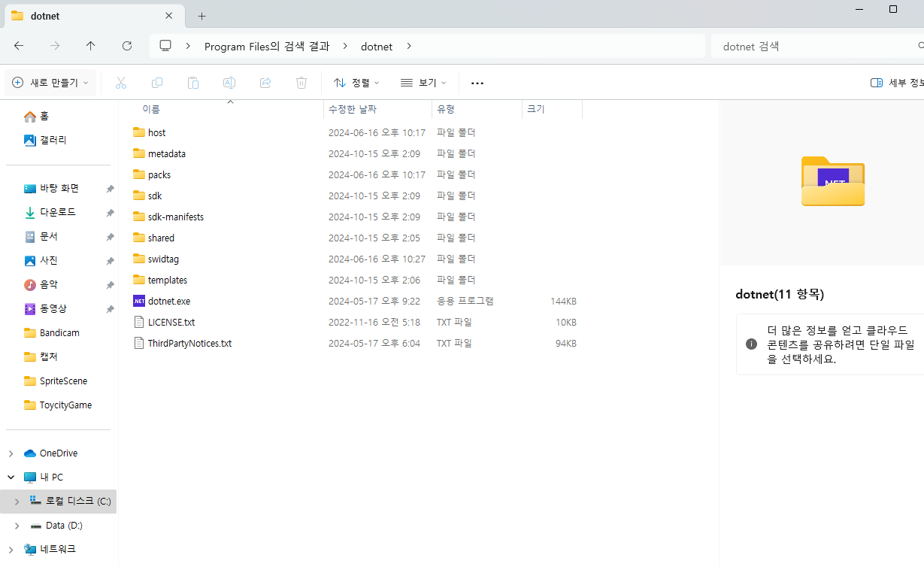Click the Cut scissors icon
The width and height of the screenshot is (924, 567).
120,83
